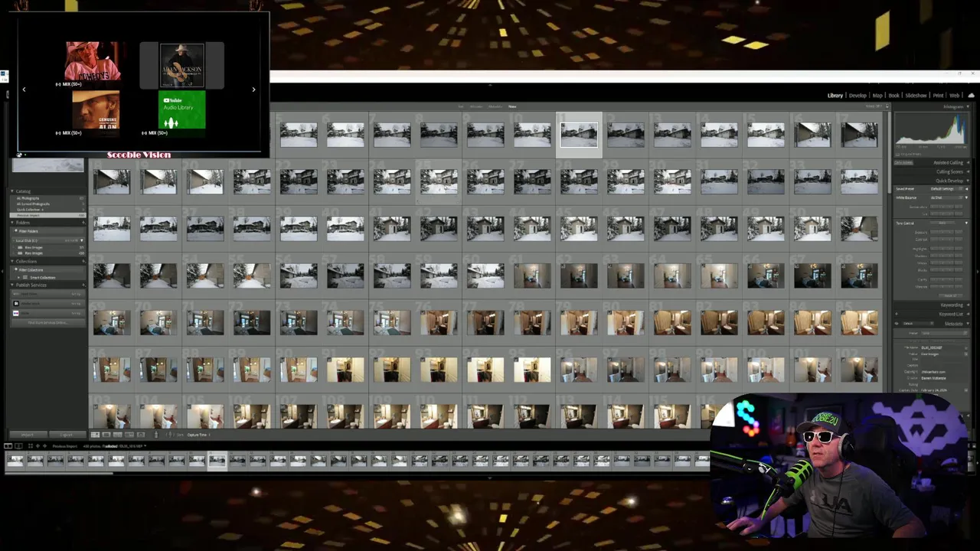980x551 pixels.
Task: Pick up the Painter spray can tool
Action: 156,435
